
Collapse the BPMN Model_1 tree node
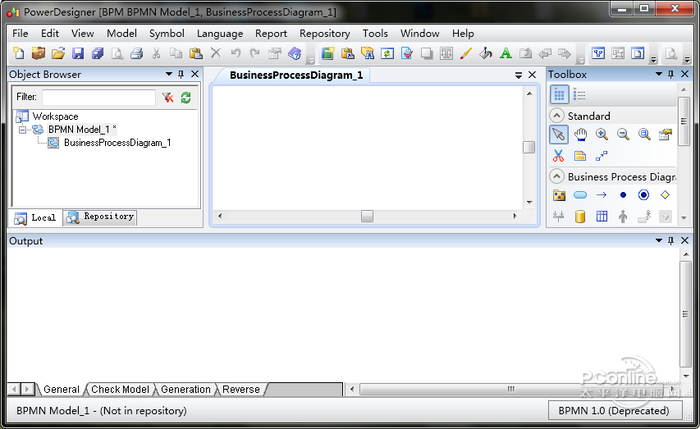(22, 129)
